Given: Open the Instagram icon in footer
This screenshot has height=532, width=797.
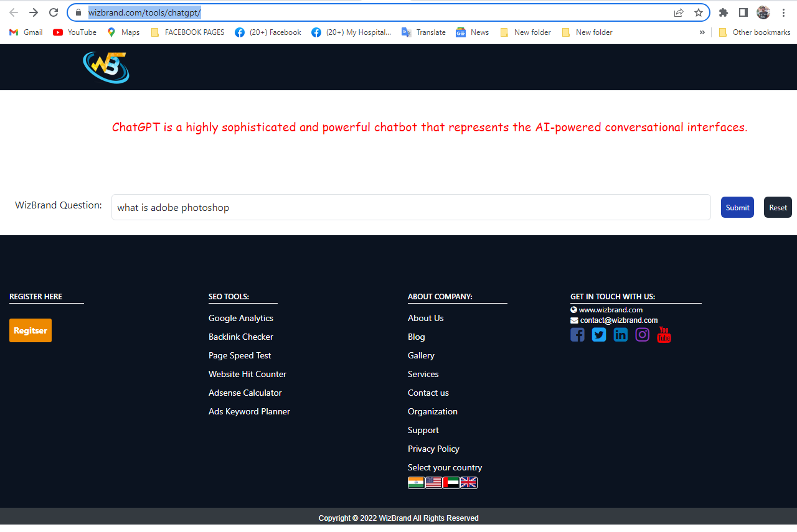Looking at the screenshot, I should click(642, 334).
